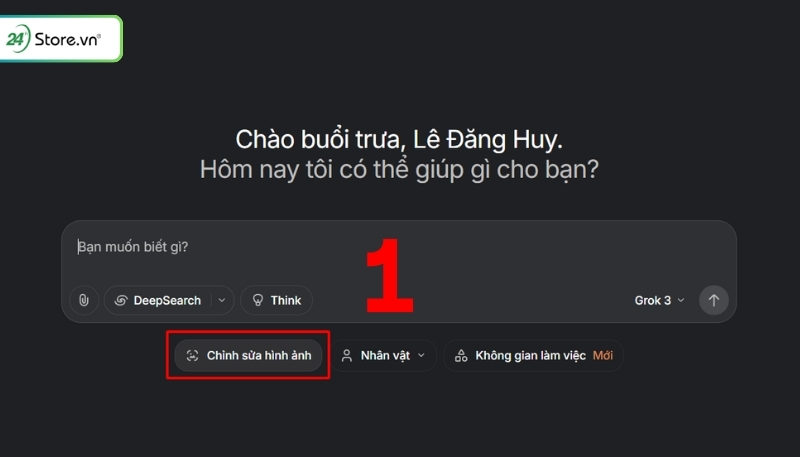Send the message with the up arrow
800x457 pixels.
click(x=713, y=300)
